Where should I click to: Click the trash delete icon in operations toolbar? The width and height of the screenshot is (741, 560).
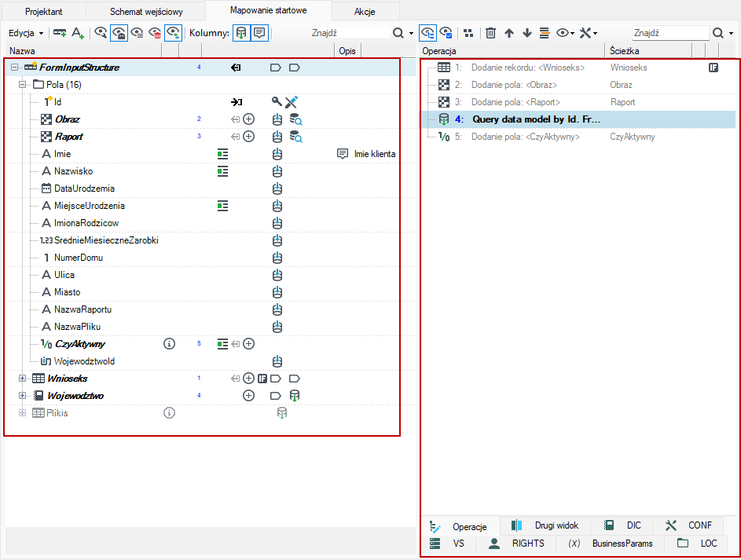point(490,33)
